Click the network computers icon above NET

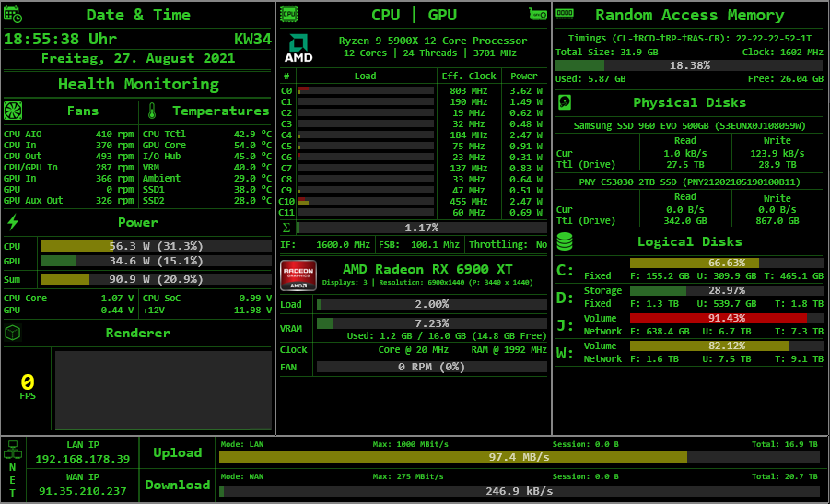(12, 450)
